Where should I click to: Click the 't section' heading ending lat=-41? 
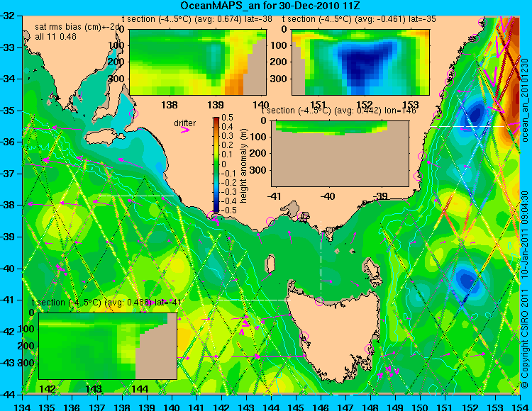[x=106, y=303]
